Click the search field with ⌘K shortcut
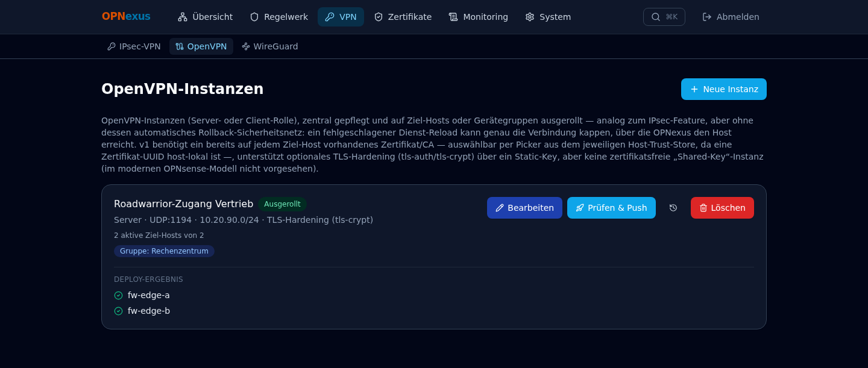This screenshot has width=868, height=368. (x=664, y=17)
